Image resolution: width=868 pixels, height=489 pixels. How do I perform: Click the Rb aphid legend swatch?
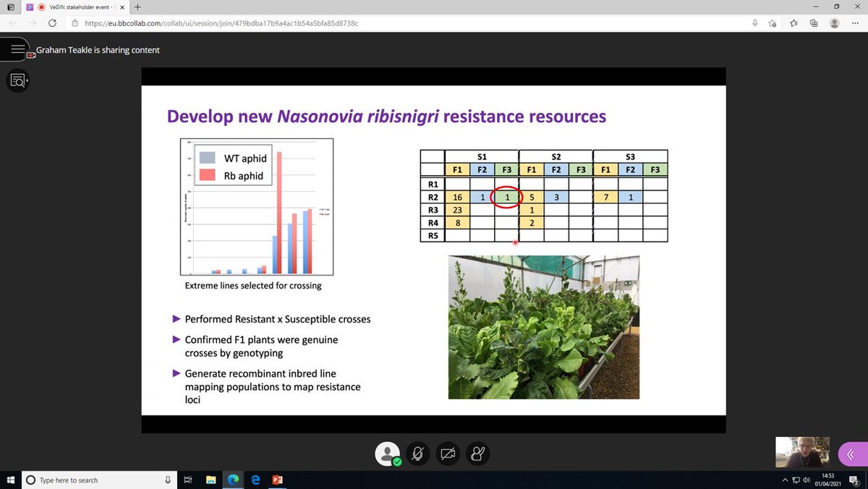[208, 175]
